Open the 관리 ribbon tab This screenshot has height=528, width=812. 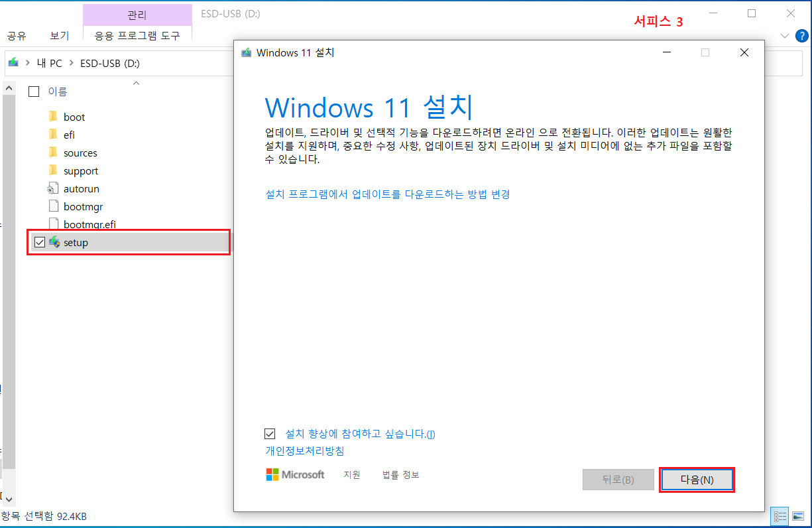click(x=137, y=15)
